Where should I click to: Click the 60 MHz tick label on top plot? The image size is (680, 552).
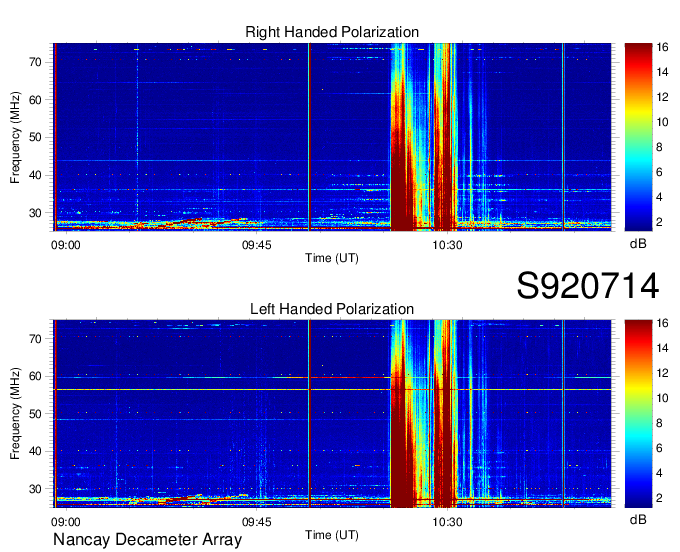pyautogui.click(x=35, y=100)
